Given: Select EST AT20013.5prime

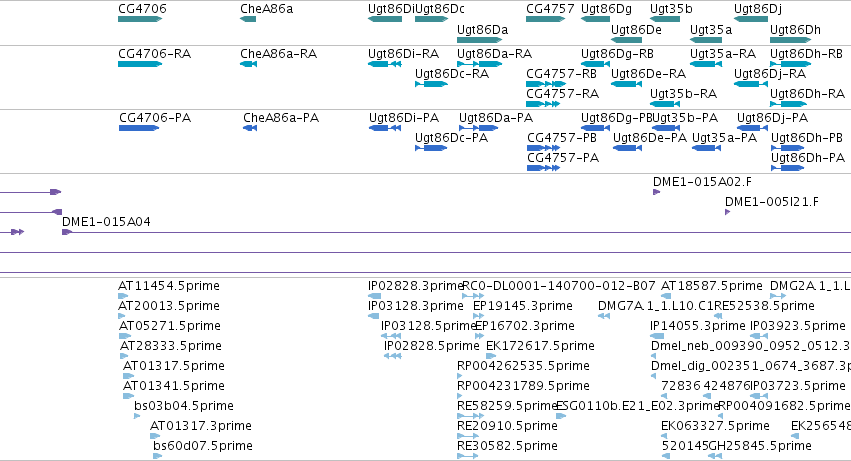Looking at the screenshot, I should point(122,317).
